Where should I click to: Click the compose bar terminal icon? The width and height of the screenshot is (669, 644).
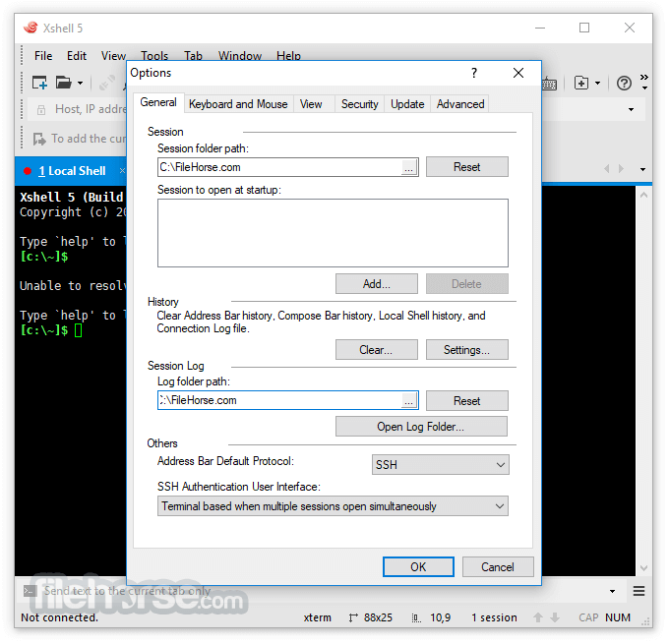pos(30,591)
